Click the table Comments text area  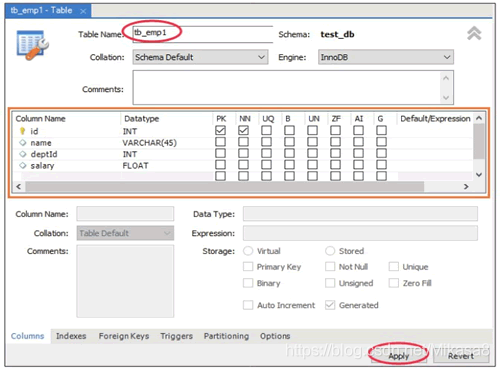[287, 87]
